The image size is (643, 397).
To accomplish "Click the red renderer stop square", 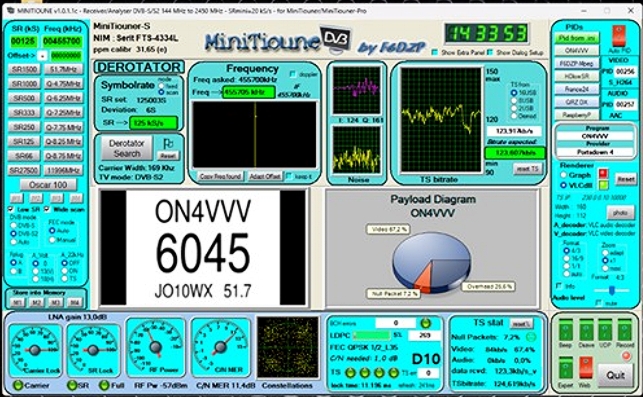I will pyautogui.click(x=603, y=173).
